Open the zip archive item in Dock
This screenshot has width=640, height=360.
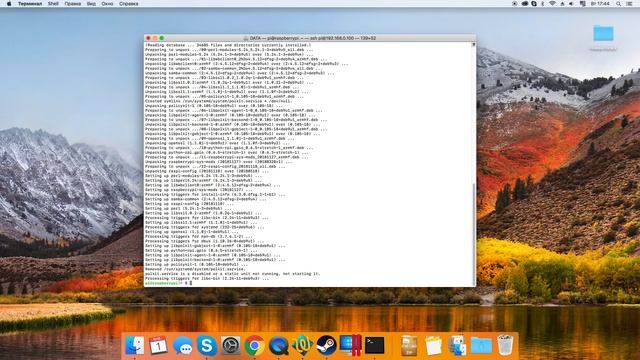pos(409,346)
